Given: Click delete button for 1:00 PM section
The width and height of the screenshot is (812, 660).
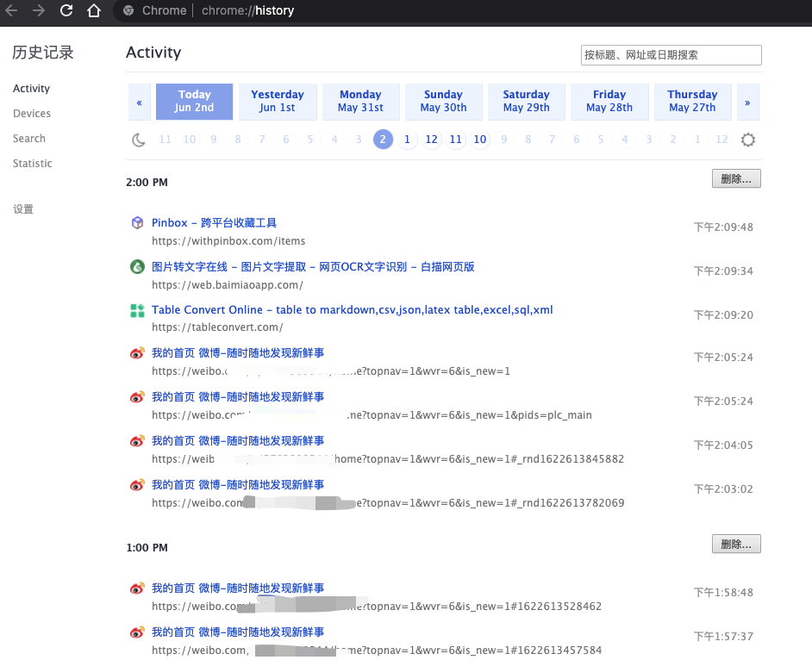Looking at the screenshot, I should click(x=736, y=545).
